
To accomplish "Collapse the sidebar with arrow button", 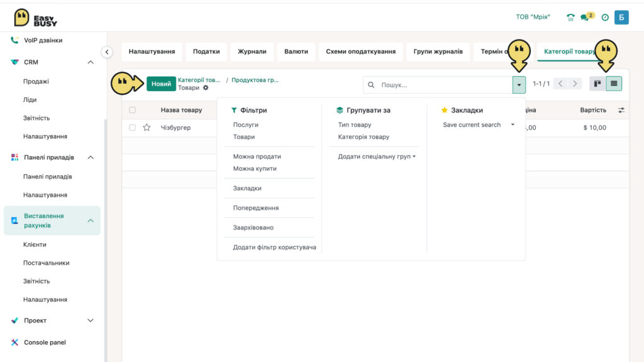I will tap(107, 52).
